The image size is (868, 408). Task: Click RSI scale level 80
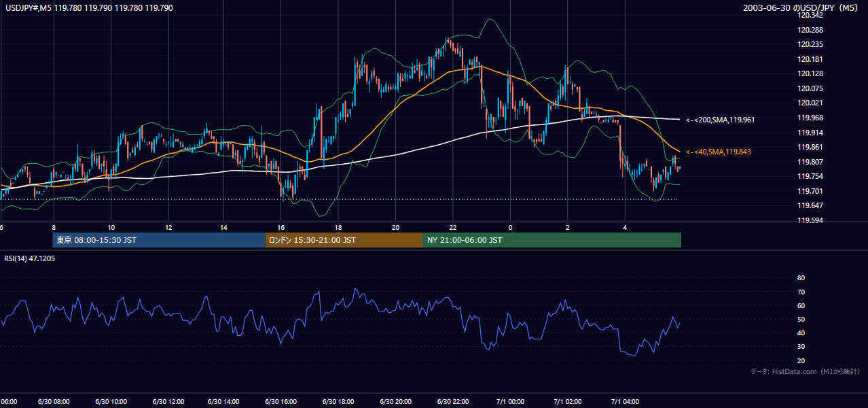pos(801,278)
